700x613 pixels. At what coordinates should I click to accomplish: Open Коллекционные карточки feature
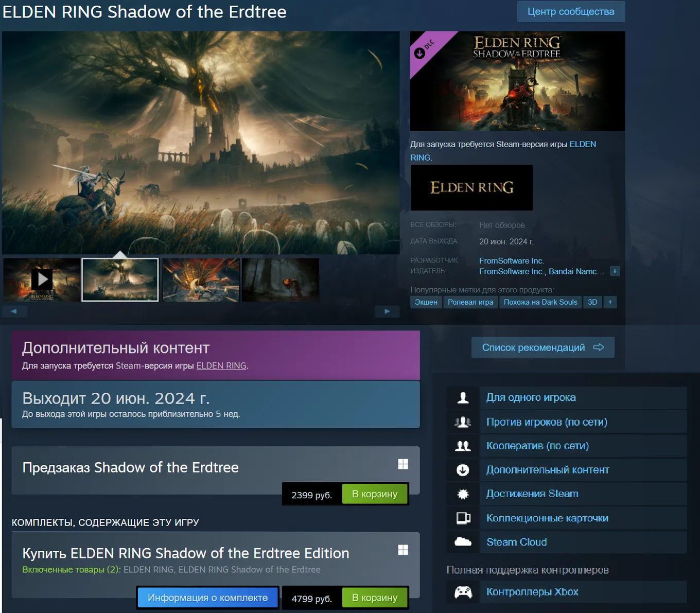tap(547, 518)
